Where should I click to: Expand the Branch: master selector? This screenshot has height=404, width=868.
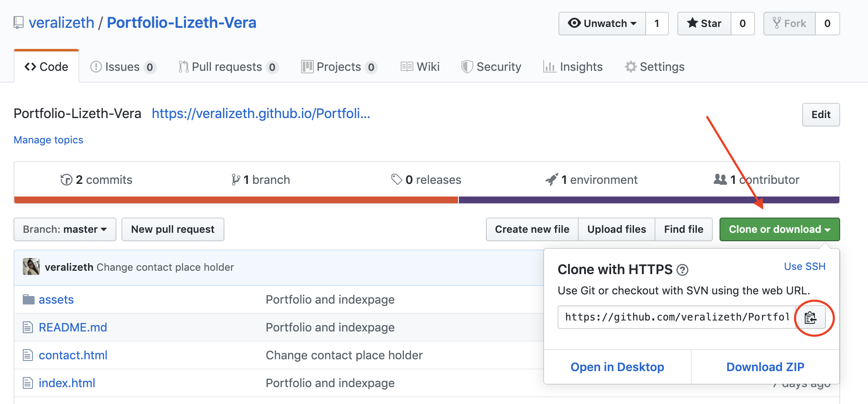point(65,229)
